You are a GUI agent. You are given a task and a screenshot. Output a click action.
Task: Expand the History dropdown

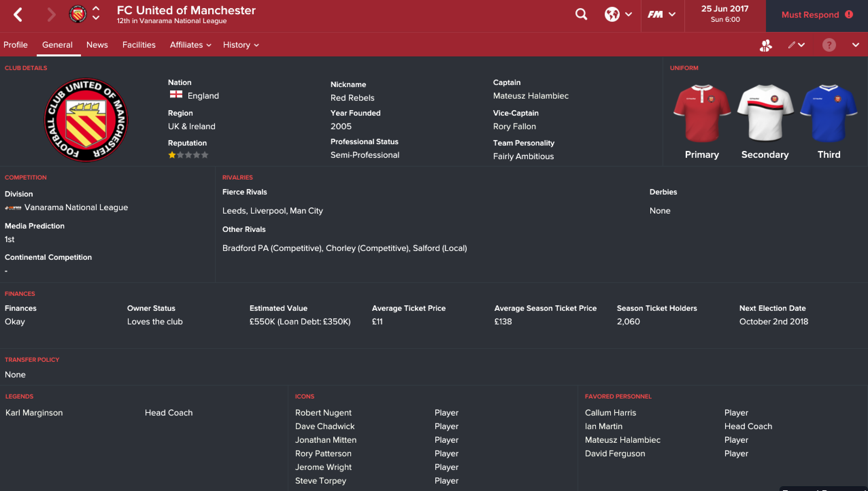point(241,45)
